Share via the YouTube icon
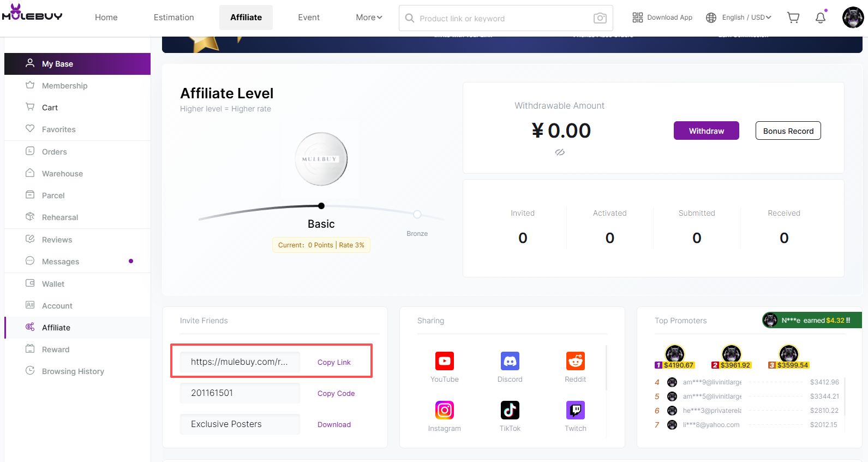This screenshot has height=462, width=868. point(445,361)
